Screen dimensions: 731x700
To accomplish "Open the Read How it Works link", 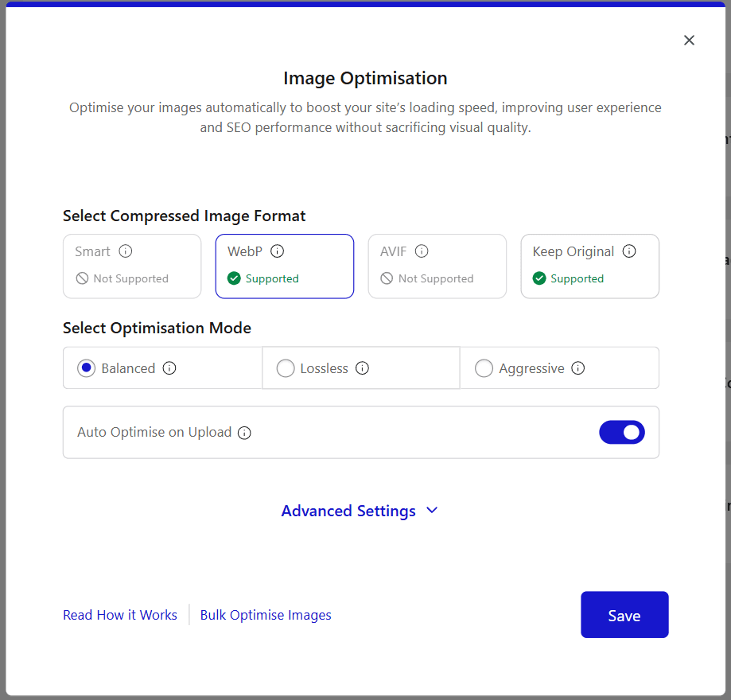I will coord(120,615).
